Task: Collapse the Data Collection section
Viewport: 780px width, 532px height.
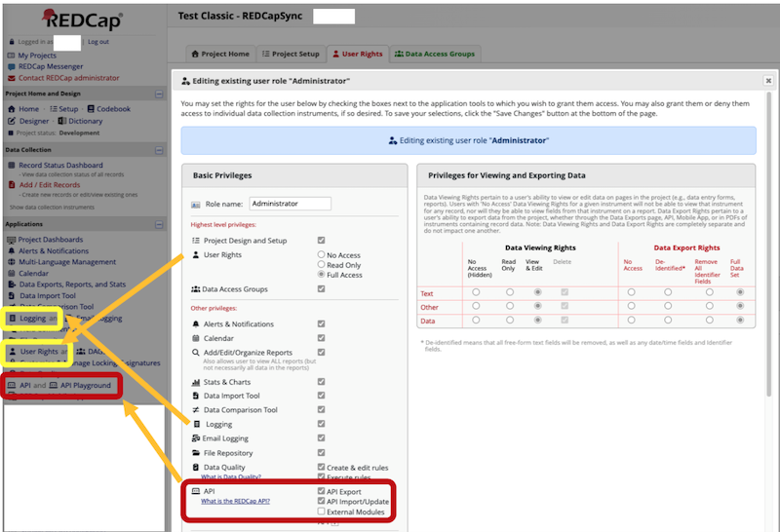Action: click(159, 150)
